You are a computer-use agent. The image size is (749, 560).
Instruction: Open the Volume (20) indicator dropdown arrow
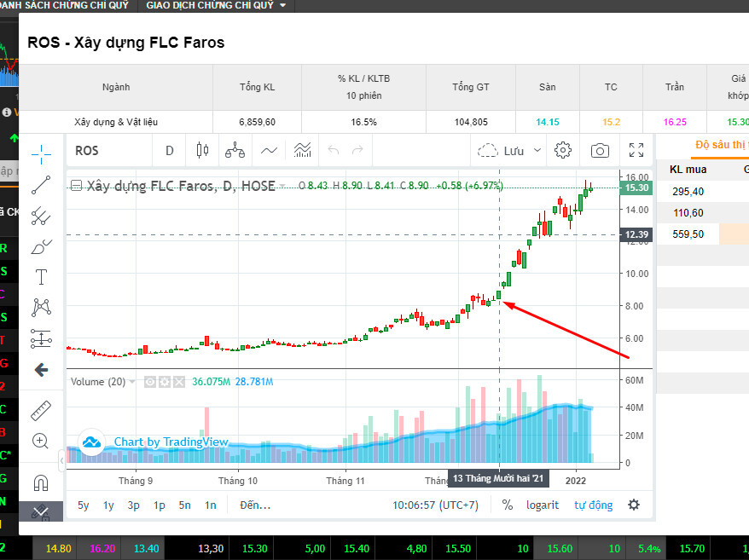pyautogui.click(x=132, y=382)
